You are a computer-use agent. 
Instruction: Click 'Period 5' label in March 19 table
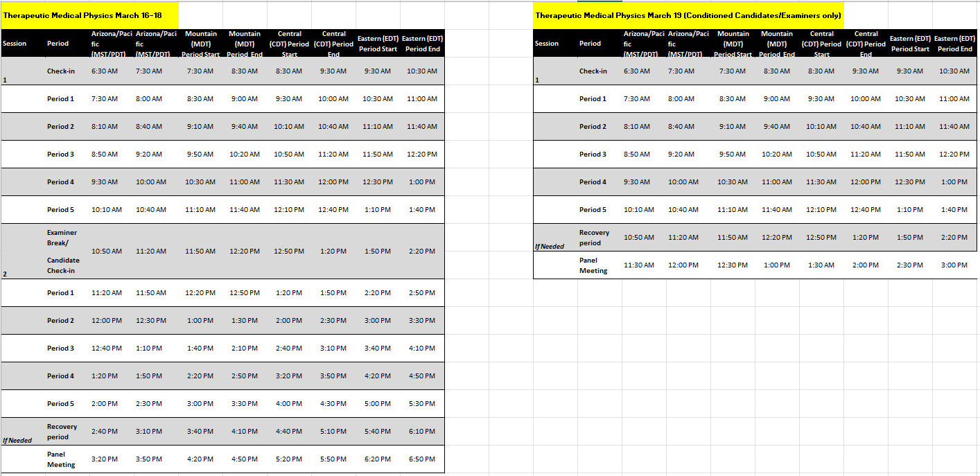593,210
